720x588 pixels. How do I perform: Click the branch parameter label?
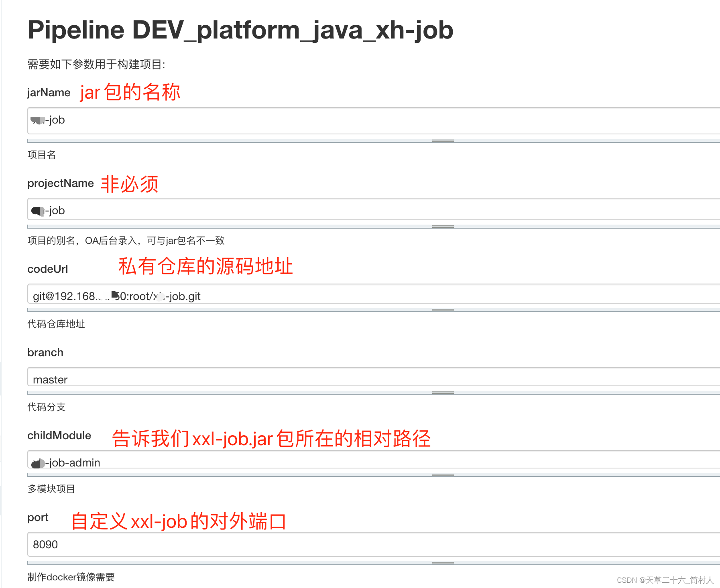[45, 353]
